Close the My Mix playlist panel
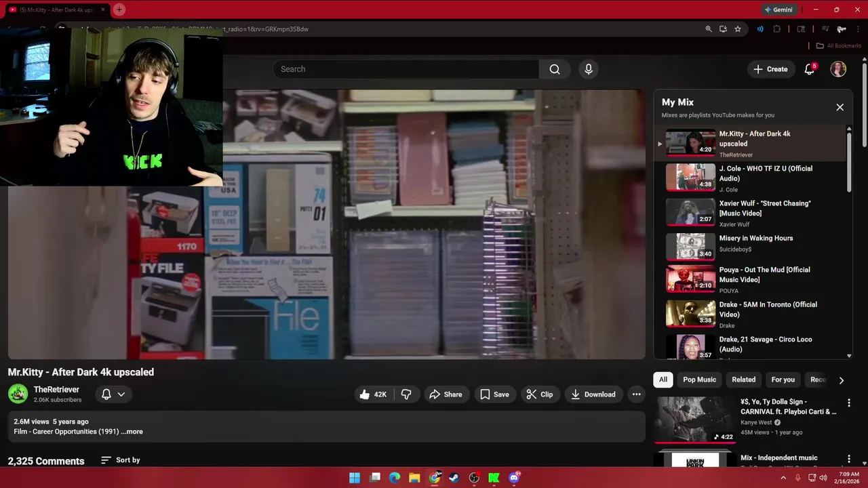The image size is (868, 488). (840, 107)
